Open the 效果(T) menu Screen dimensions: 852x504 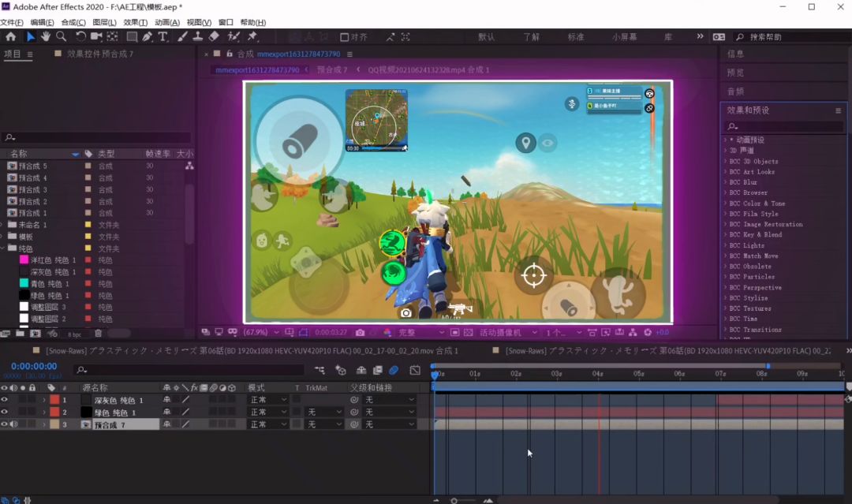136,22
